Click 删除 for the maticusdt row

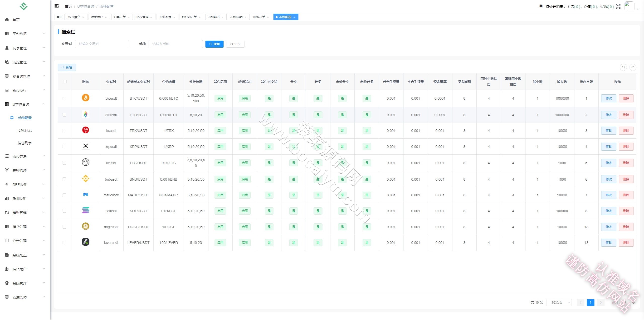click(626, 195)
